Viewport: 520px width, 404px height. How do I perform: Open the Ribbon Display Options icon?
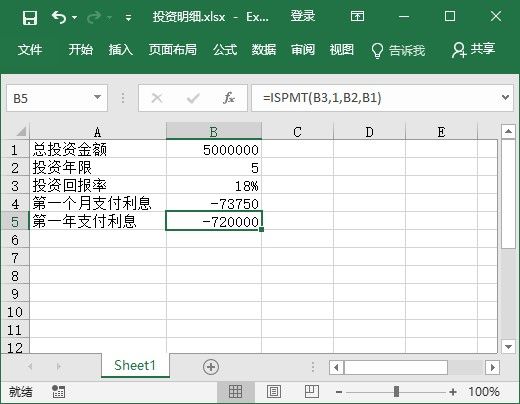pos(357,16)
